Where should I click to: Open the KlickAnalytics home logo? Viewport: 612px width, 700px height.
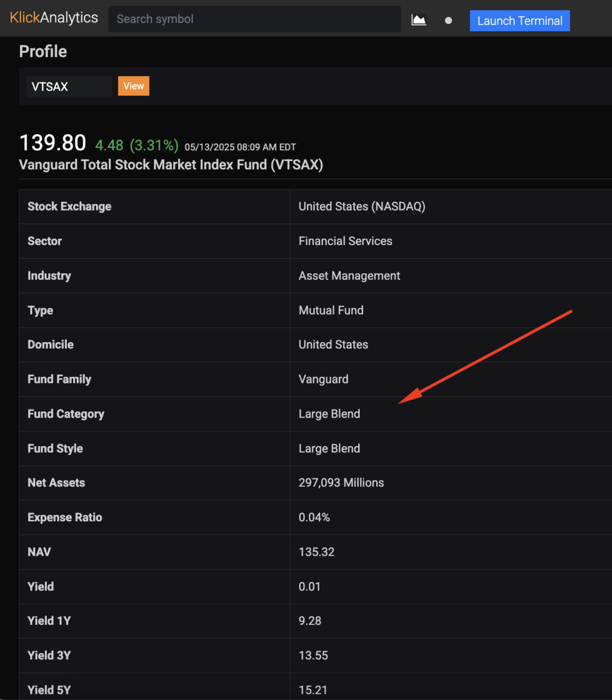point(54,18)
